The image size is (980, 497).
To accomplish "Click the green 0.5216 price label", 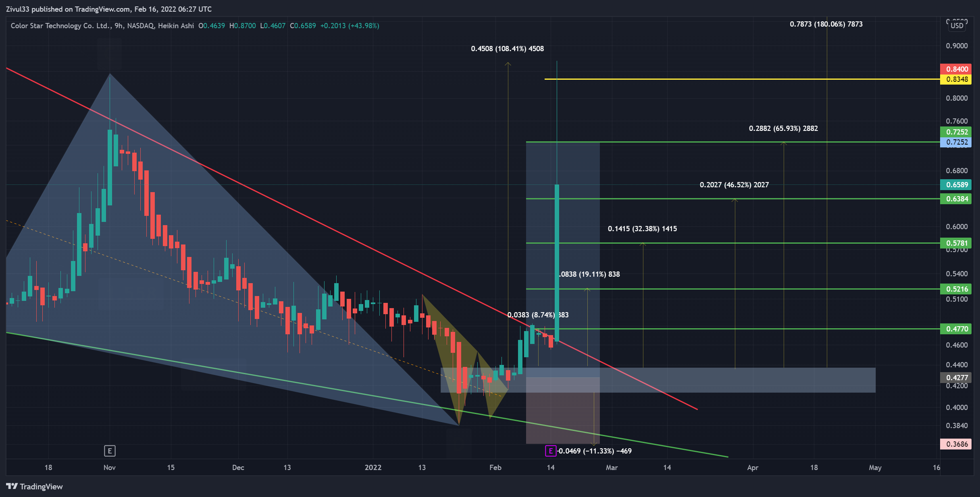I will [x=956, y=289].
